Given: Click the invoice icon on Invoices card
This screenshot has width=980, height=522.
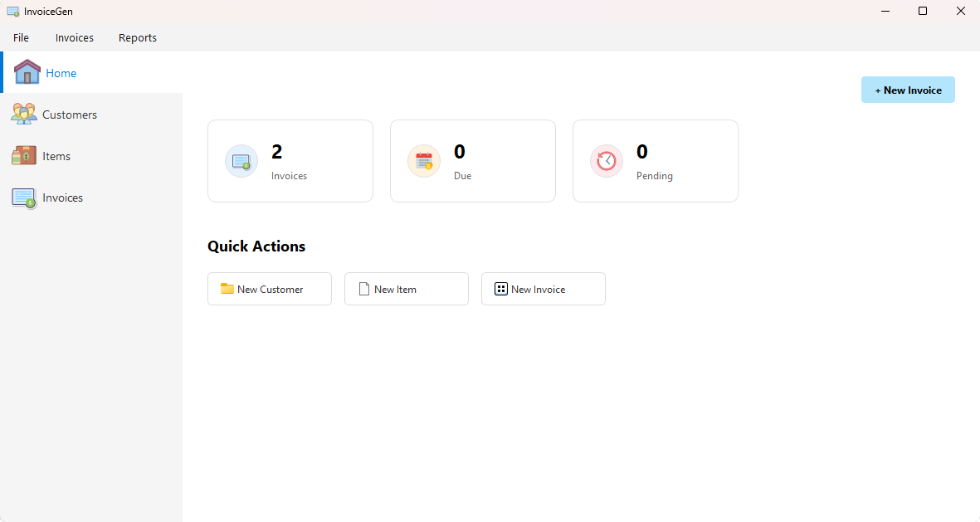Looking at the screenshot, I should pos(241,161).
